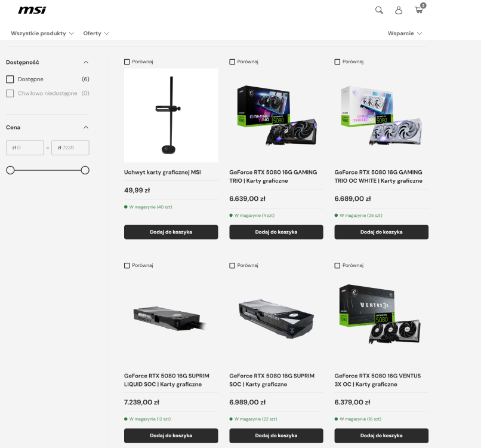This screenshot has height=448, width=481.
Task: Click the 6.639,00 zł price
Action: (x=247, y=199)
